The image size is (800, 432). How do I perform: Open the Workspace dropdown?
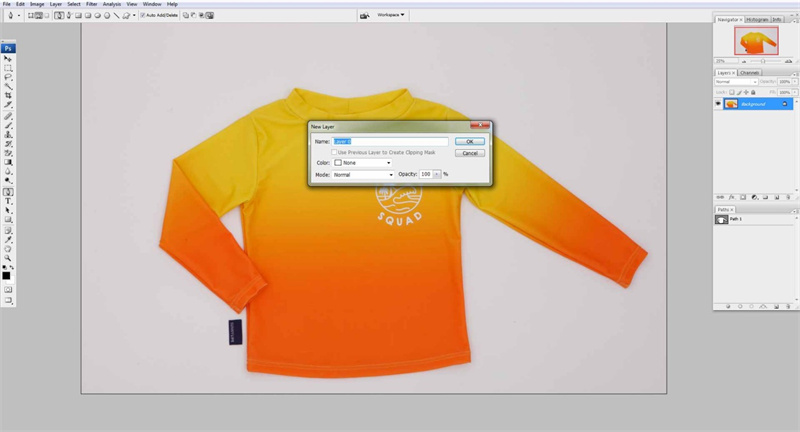tap(391, 15)
